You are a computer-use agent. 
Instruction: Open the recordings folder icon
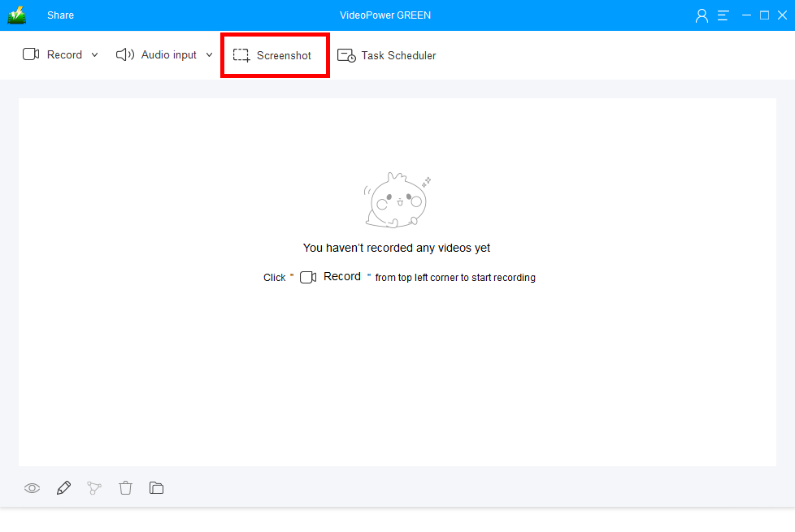[156, 487]
